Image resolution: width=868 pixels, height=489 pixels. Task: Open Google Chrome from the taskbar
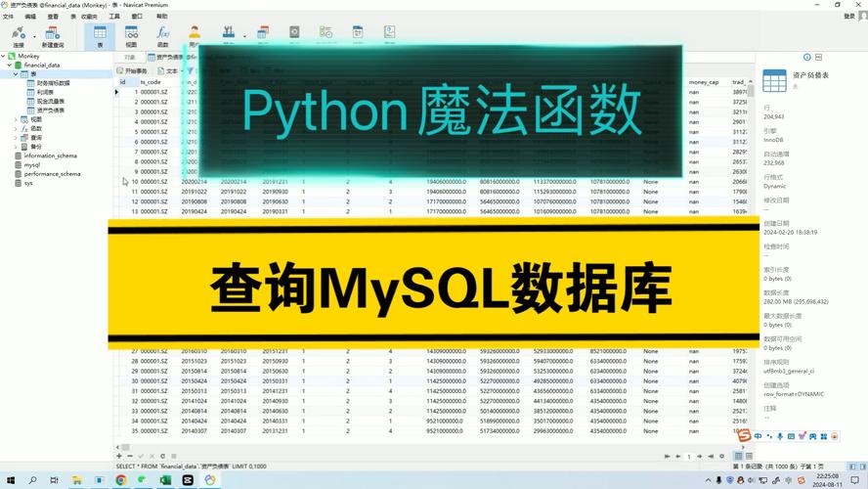click(x=120, y=480)
